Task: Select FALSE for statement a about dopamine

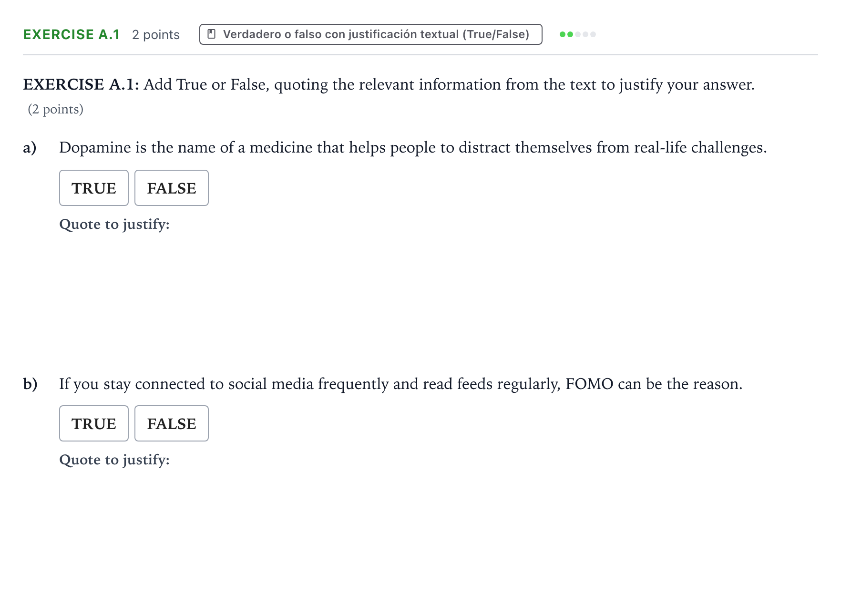Action: 172,188
